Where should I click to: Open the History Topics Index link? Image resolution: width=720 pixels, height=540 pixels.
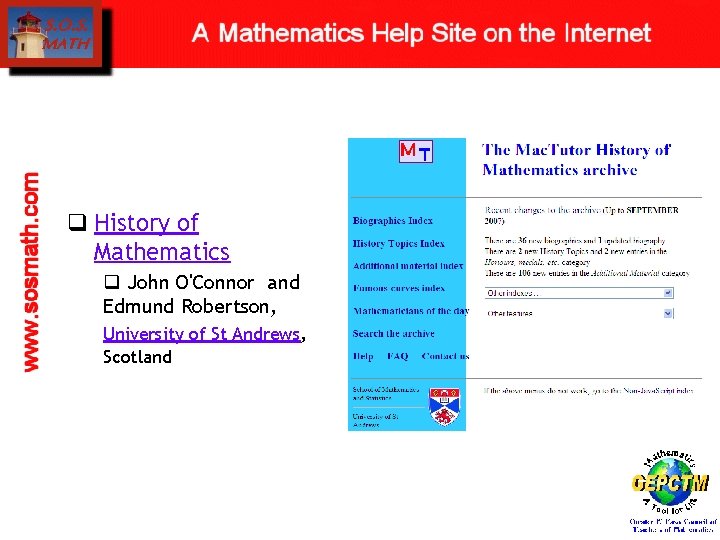(398, 243)
